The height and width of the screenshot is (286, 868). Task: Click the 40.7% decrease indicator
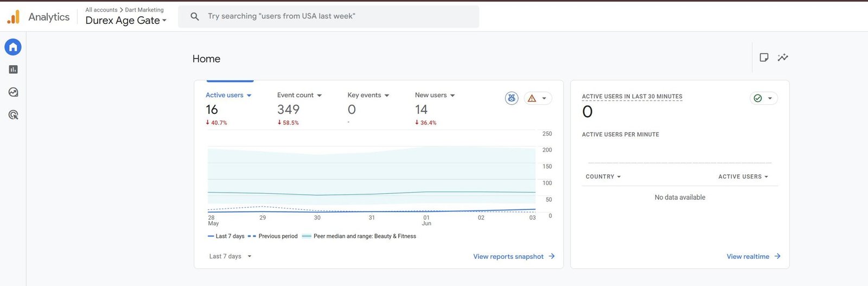(216, 123)
